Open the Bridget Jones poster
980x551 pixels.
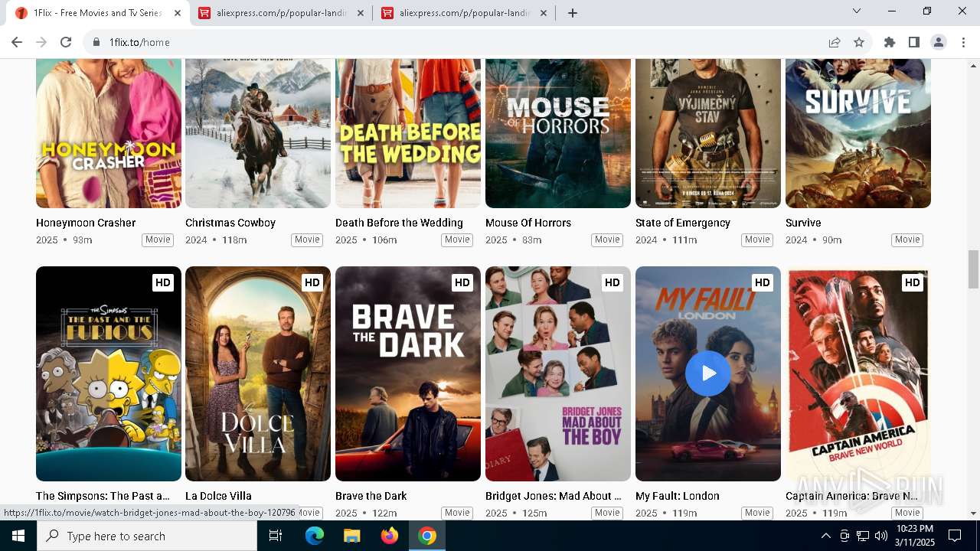(558, 373)
